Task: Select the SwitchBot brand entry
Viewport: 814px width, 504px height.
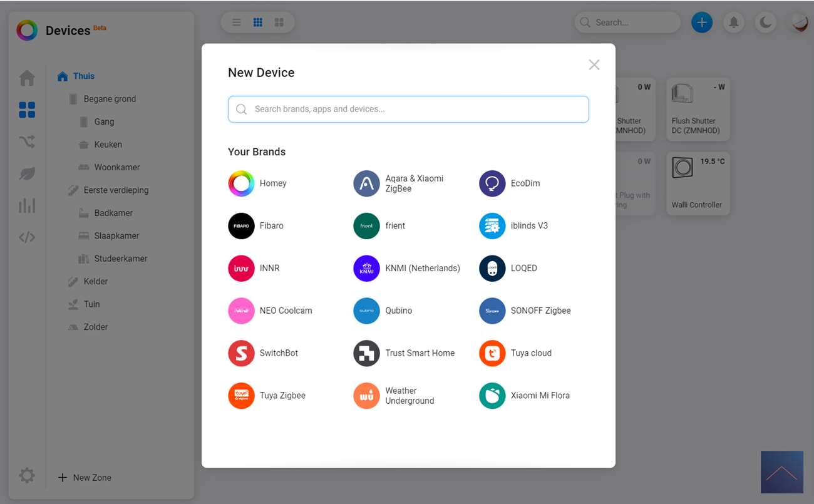Action: point(264,353)
